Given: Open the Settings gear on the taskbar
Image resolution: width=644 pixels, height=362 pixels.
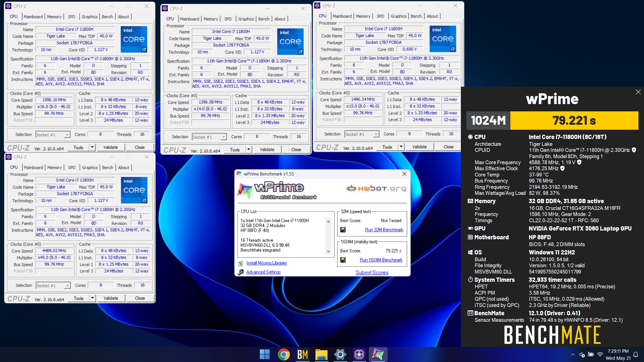Looking at the screenshot, I should pyautogui.click(x=340, y=354).
